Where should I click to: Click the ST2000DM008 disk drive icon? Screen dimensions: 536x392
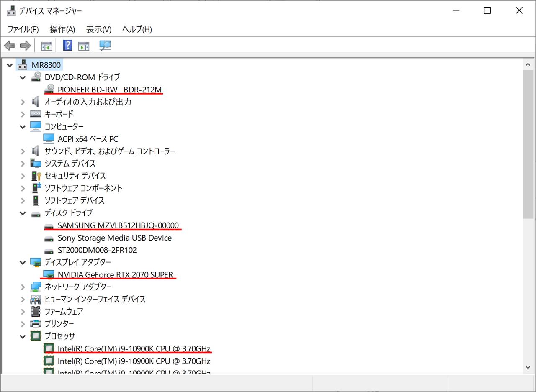[49, 251]
